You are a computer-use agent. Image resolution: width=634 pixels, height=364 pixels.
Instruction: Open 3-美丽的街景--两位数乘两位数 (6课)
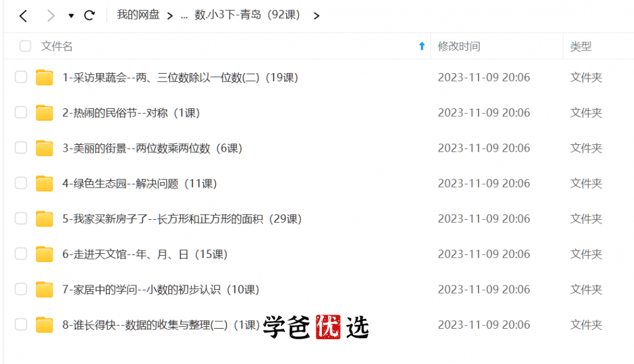point(152,148)
